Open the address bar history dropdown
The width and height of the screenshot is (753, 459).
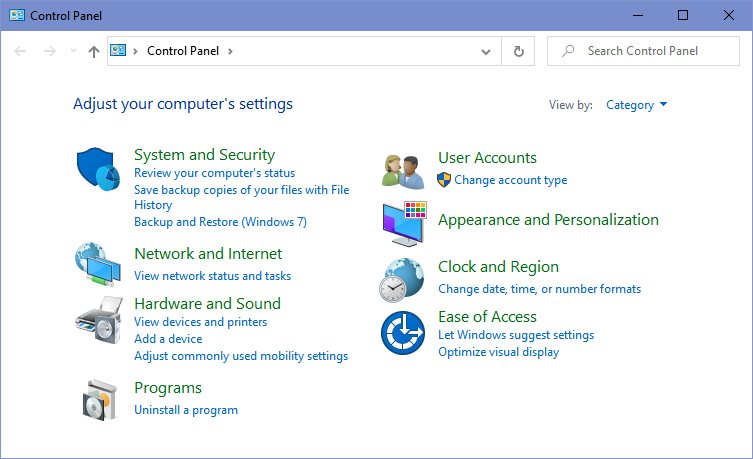click(486, 51)
